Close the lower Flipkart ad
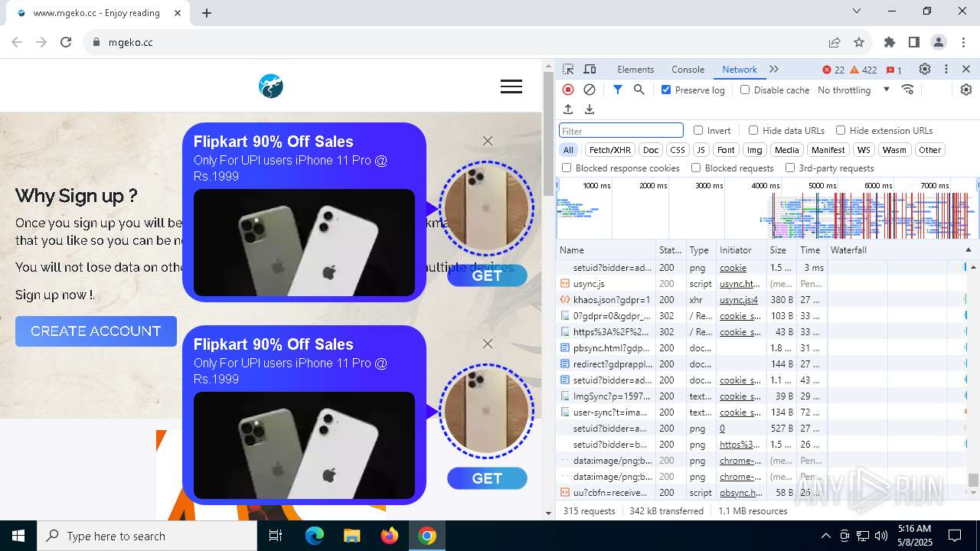 pos(488,344)
